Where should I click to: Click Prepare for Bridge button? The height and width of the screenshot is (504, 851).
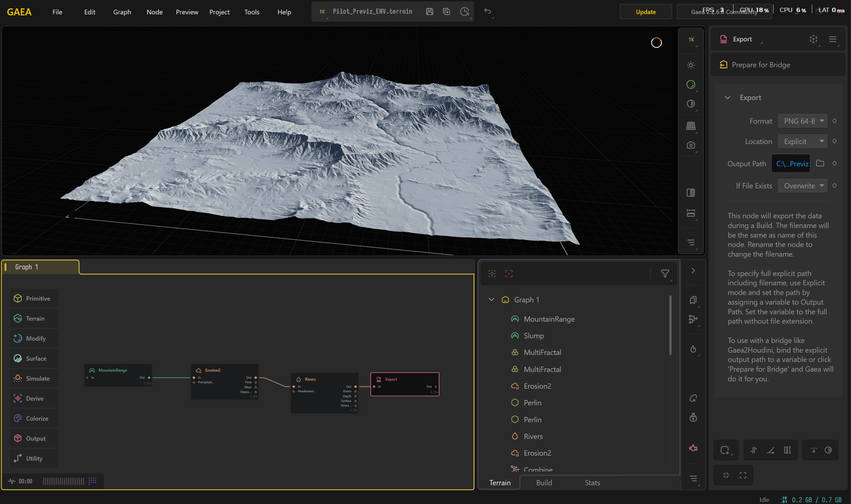click(760, 65)
